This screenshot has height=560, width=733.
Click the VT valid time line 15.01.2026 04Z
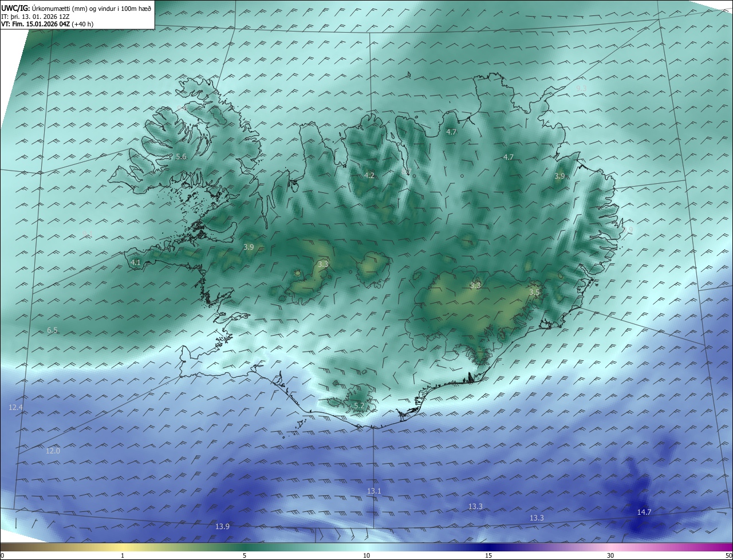(47, 25)
